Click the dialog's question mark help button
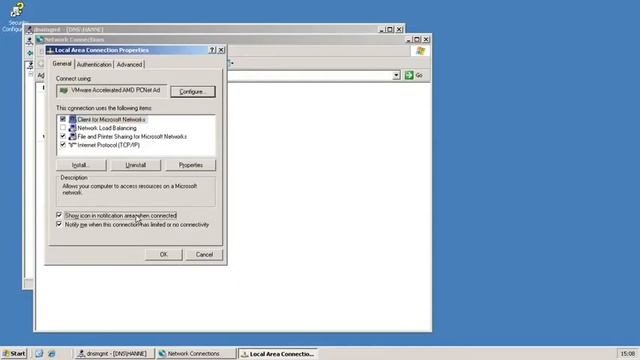 coord(212,50)
